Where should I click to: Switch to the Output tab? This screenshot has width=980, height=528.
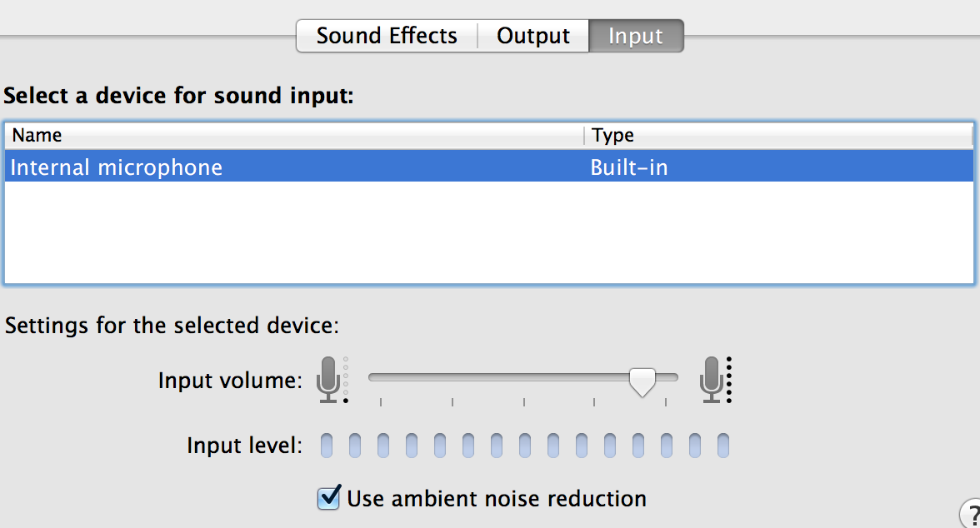(x=533, y=36)
